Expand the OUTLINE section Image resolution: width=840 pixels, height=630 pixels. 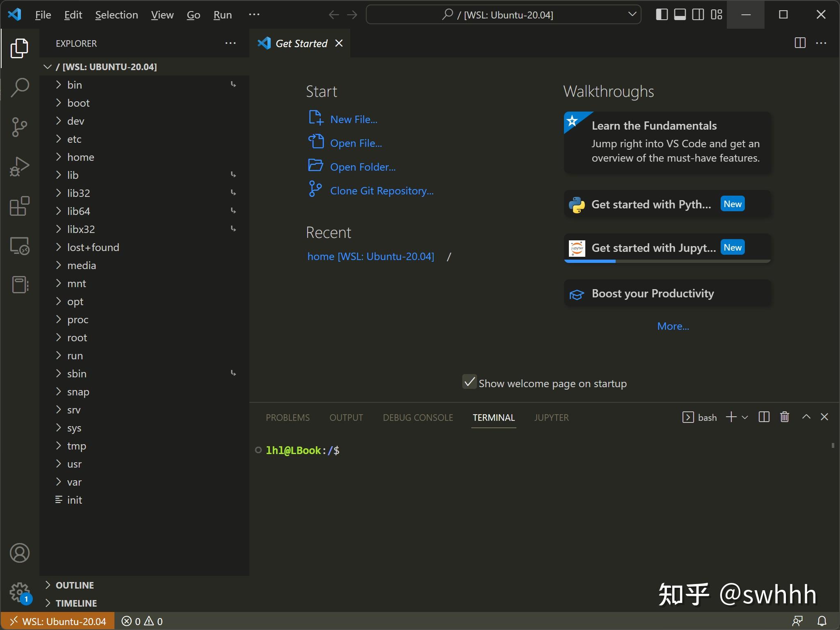[144, 585]
